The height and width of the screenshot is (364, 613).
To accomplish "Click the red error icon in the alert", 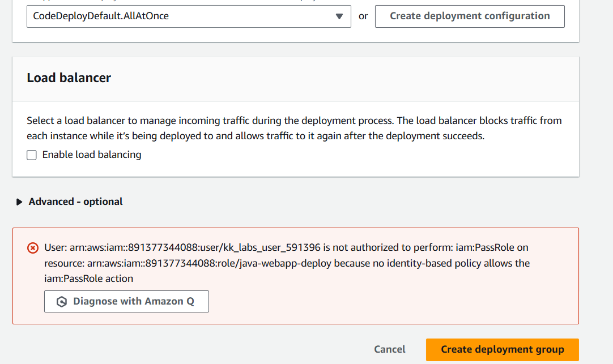I will point(33,248).
